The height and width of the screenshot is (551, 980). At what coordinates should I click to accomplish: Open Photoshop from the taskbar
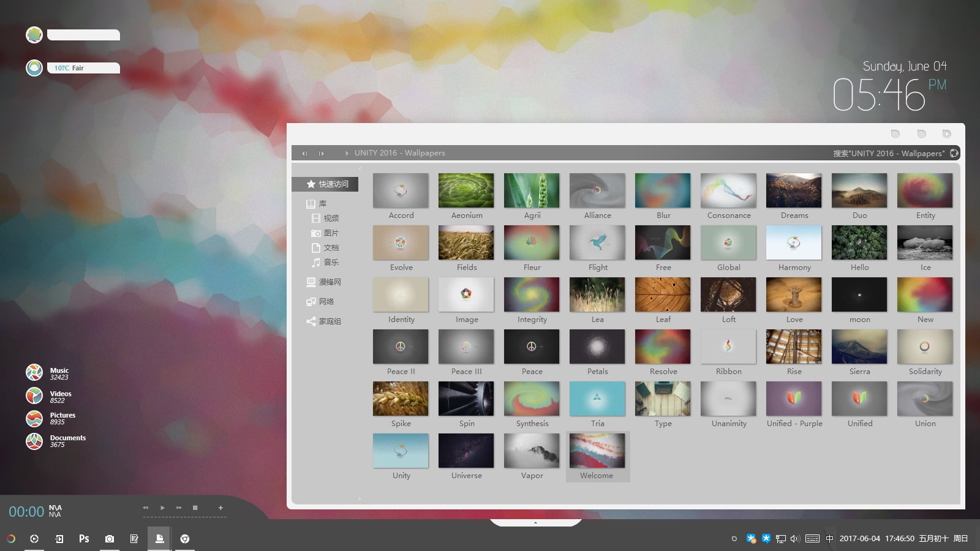(x=84, y=539)
